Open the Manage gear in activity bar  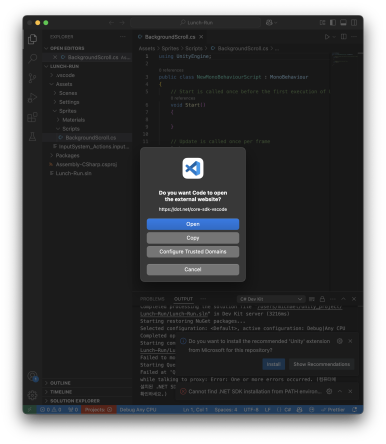pos(32,395)
